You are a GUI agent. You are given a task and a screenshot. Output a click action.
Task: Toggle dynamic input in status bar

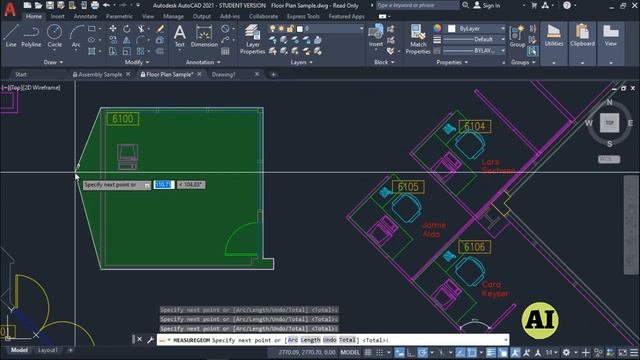pyautogui.click(x=400, y=353)
